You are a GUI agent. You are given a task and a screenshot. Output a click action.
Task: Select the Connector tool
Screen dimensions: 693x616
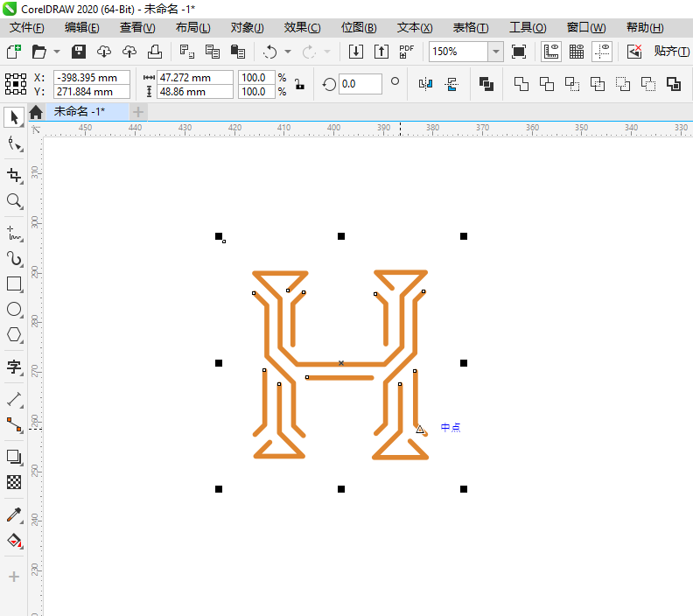point(14,424)
